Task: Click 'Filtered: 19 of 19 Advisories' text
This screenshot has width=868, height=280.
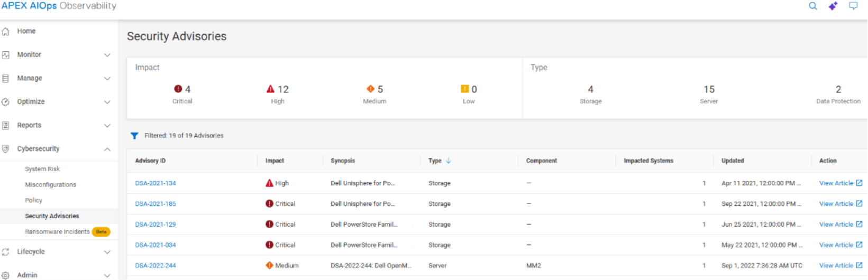Action: [184, 136]
